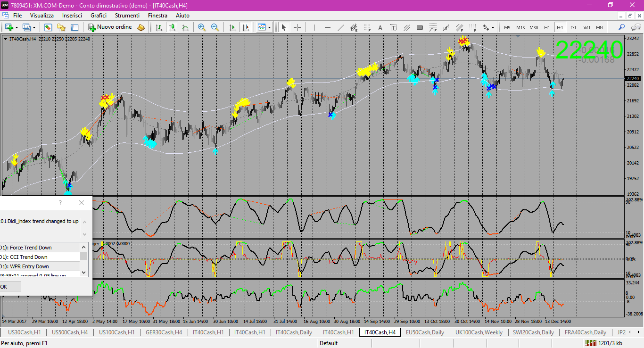Switch to UK100Cash,Weekly chart tab
The image size is (644, 348).
[479, 332]
